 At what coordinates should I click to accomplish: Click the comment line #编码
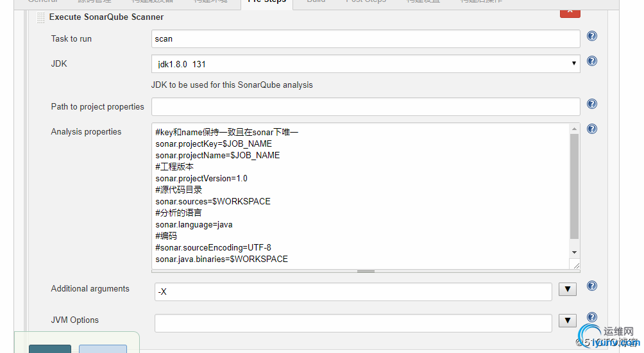(x=166, y=236)
